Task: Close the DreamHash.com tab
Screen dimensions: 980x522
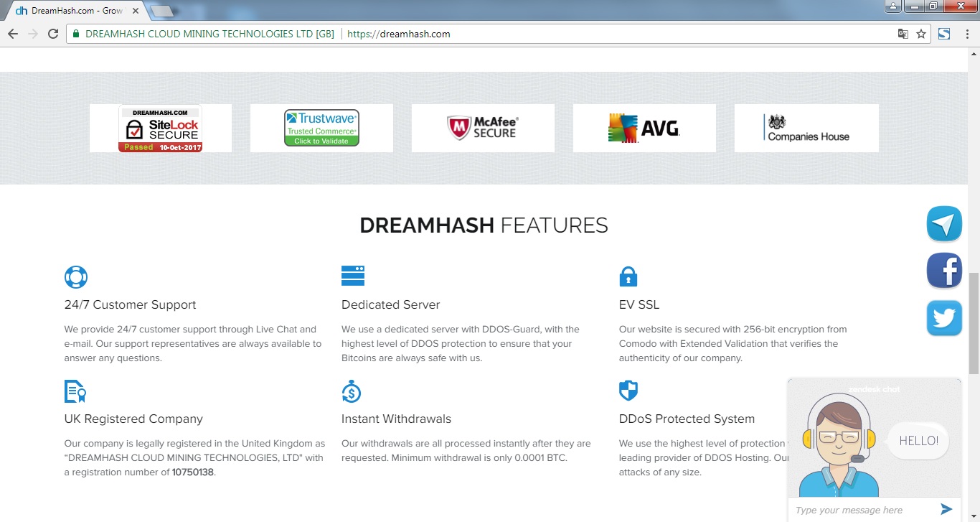Action: click(136, 11)
